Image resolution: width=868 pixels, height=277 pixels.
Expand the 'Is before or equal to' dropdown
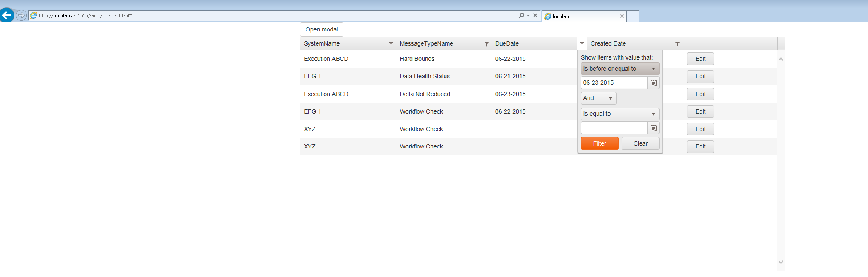620,69
